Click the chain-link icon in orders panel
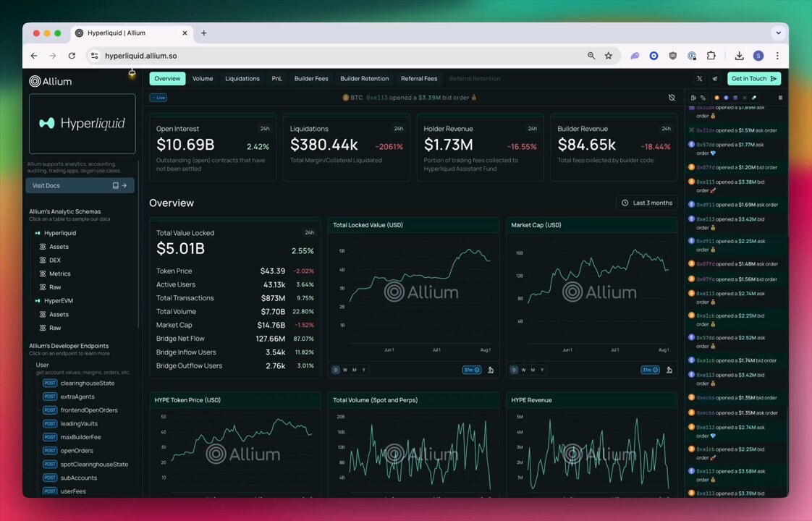The height and width of the screenshot is (521, 812). tap(703, 98)
